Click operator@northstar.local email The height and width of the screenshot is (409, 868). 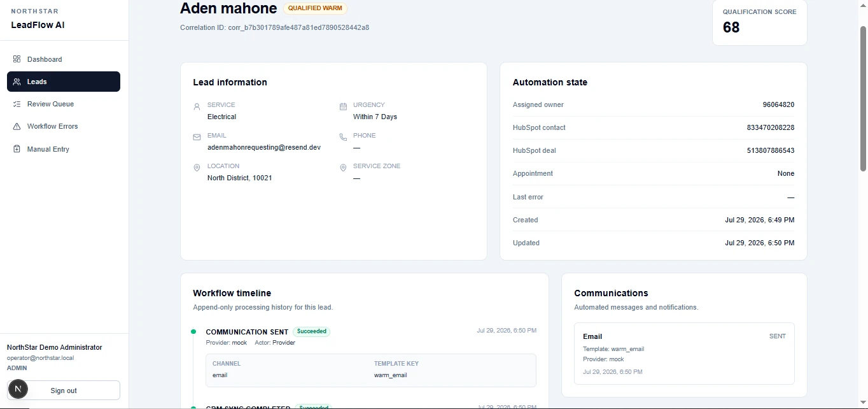point(40,358)
